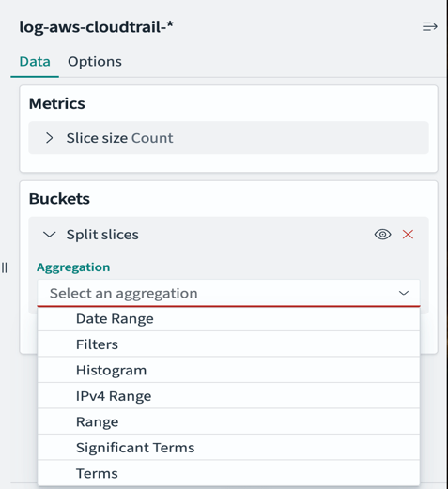Screen dimensions: 448x489
Task: Choose Terms aggregation option
Action: point(228,473)
